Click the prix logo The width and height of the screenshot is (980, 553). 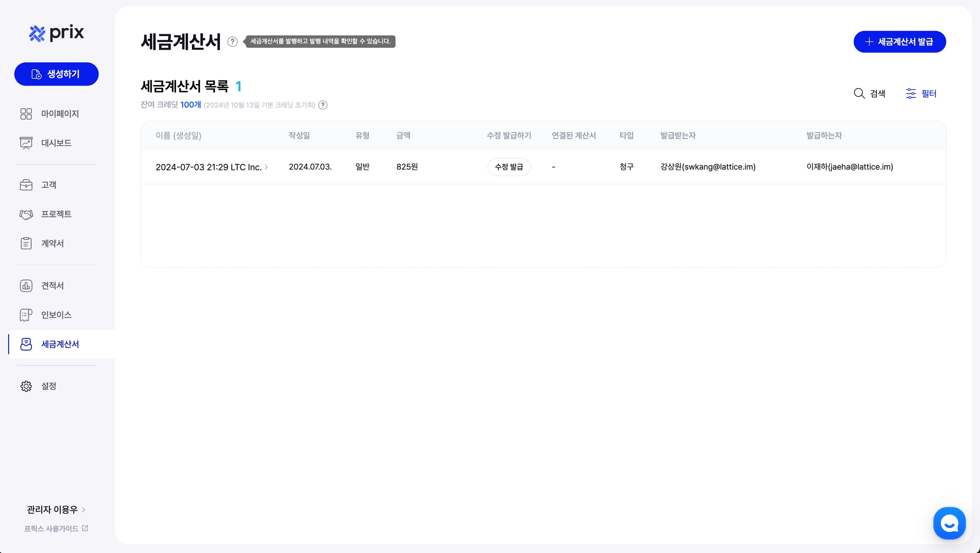click(x=57, y=33)
